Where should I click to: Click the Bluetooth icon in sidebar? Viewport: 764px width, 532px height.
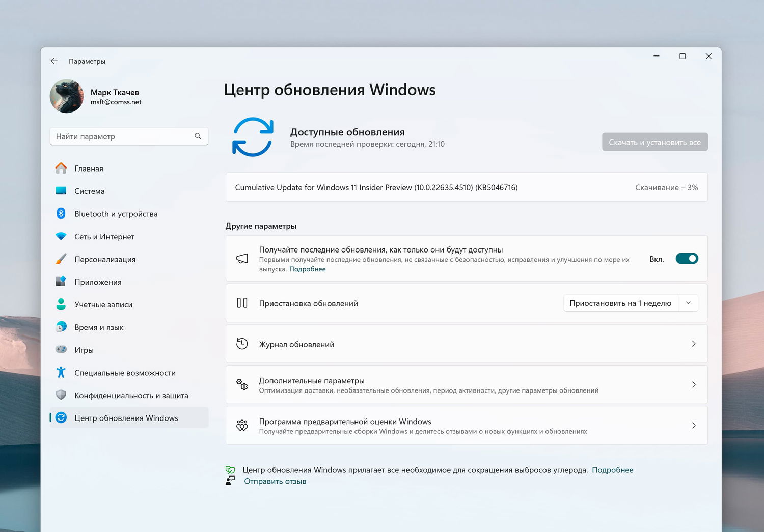61,213
